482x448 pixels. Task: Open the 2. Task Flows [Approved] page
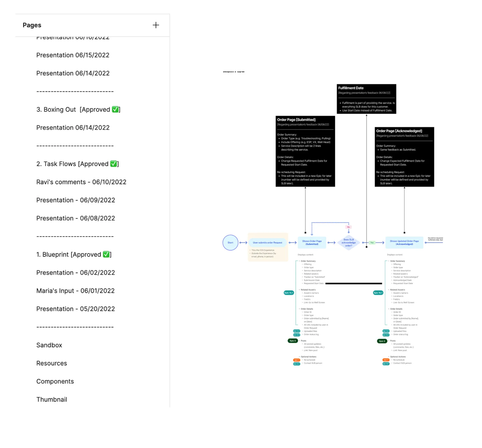click(x=78, y=164)
